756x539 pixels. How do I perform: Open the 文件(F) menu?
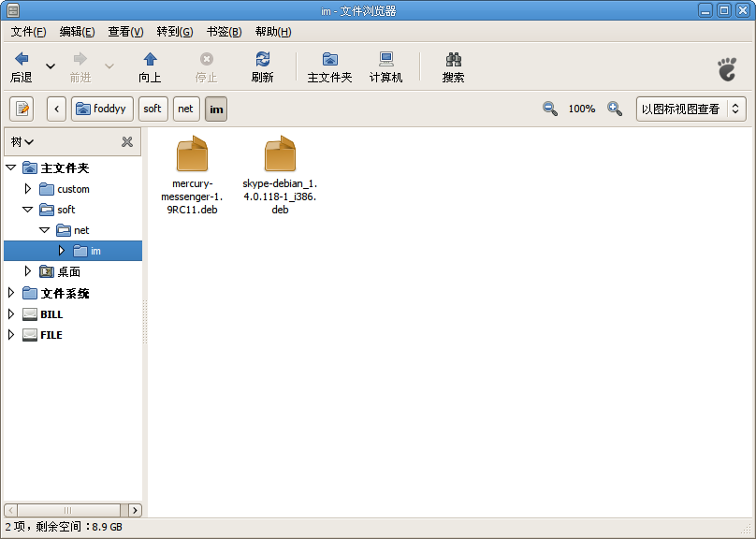coord(28,32)
